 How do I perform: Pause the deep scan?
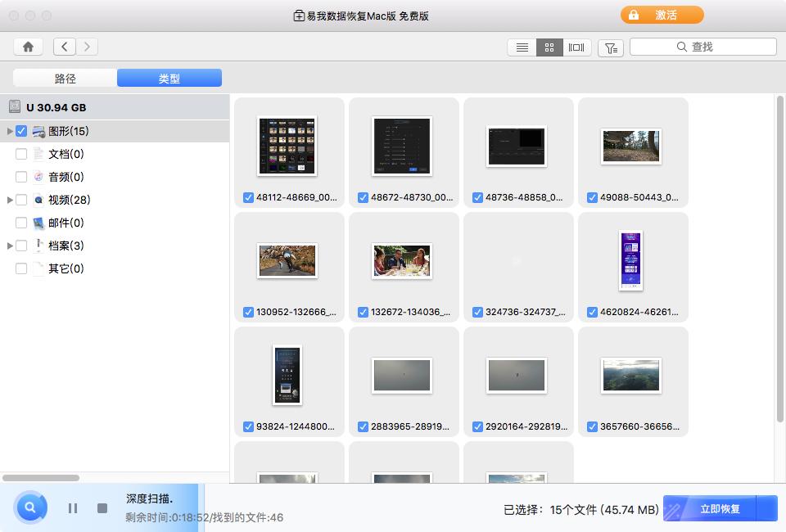point(72,508)
